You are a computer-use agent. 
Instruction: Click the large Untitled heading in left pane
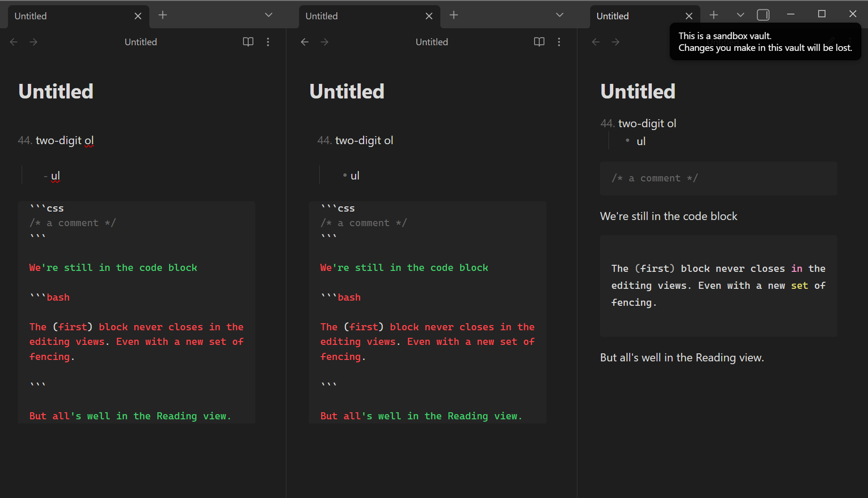point(56,91)
